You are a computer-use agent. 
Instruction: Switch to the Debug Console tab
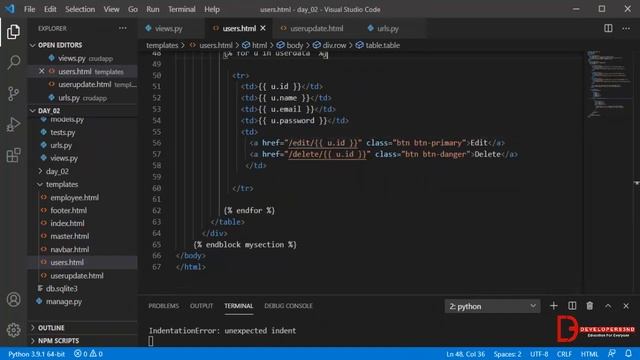coord(288,306)
